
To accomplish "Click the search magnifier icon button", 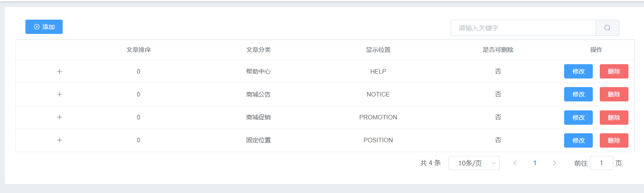I will point(607,28).
